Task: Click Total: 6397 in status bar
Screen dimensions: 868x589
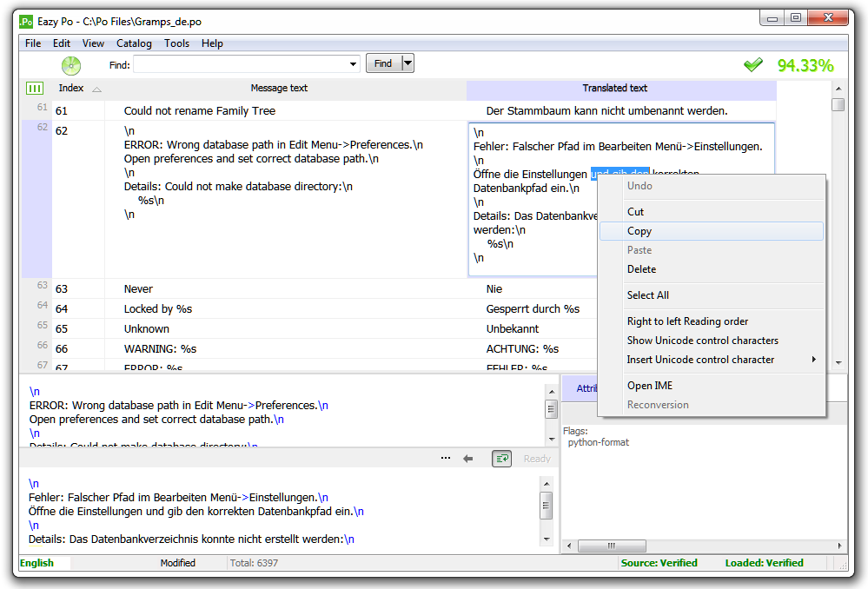Action: pos(254,563)
